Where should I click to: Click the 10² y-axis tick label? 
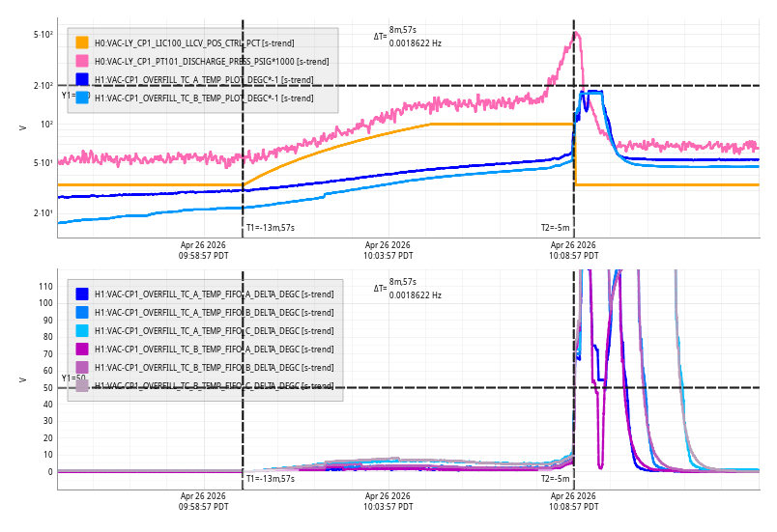click(x=46, y=125)
